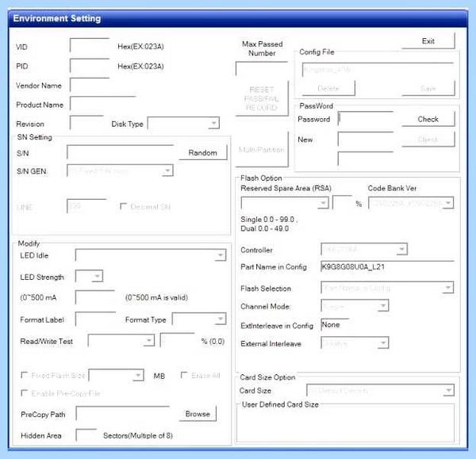
Task: Click the disabled Check button beside New
Action: [x=428, y=140]
